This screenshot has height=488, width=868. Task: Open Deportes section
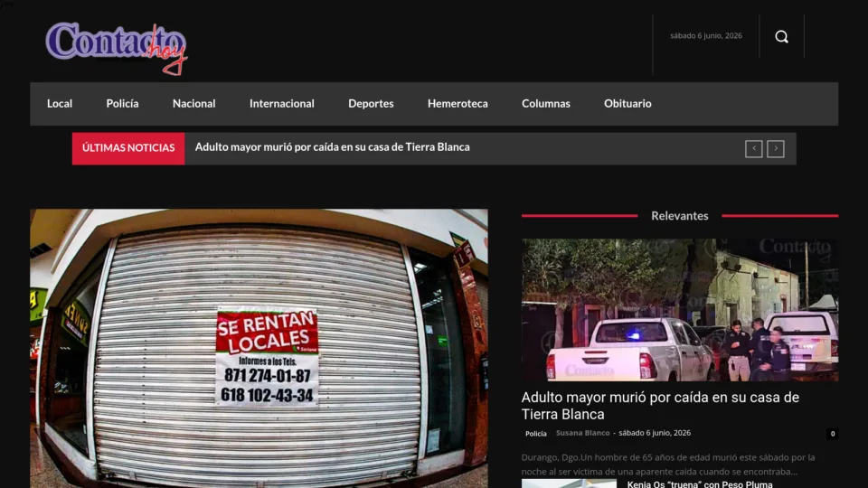tap(371, 103)
